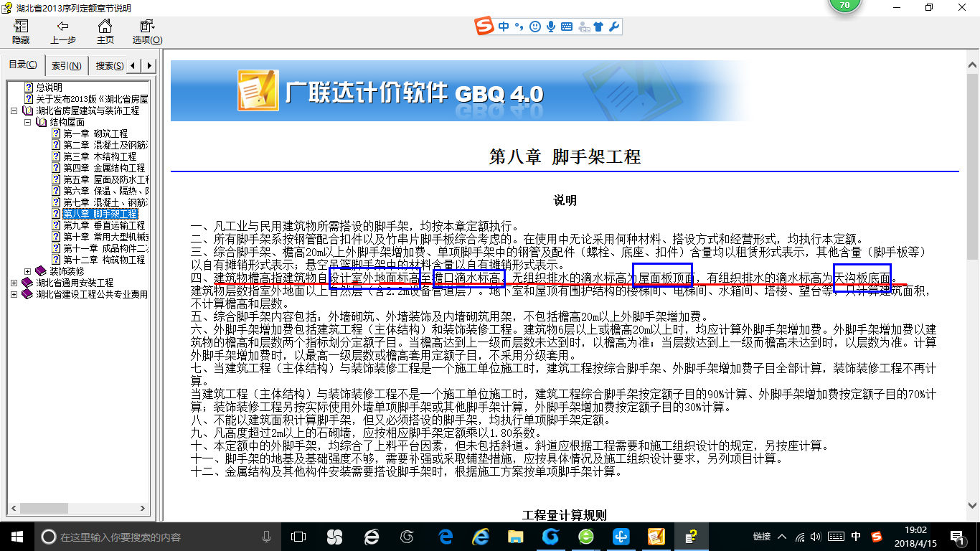Screen dimensions: 980x551
Task: Open 第一章 砌筑工程
Action: click(95, 133)
